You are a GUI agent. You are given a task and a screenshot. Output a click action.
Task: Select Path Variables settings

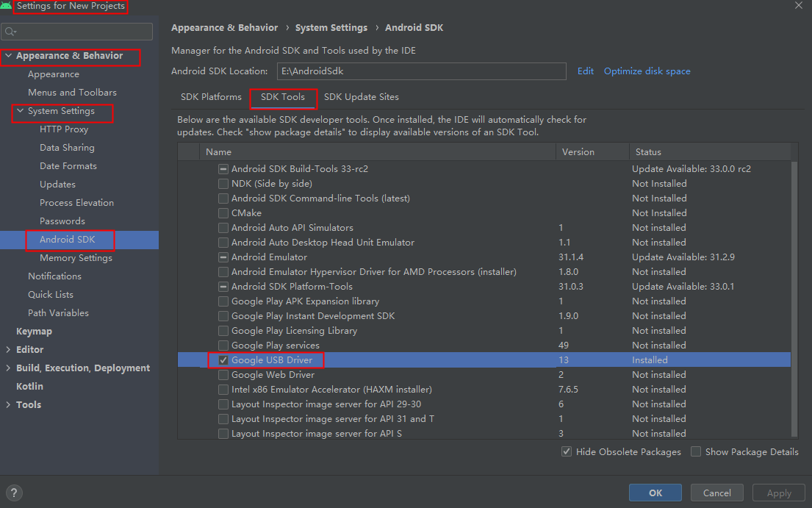58,312
